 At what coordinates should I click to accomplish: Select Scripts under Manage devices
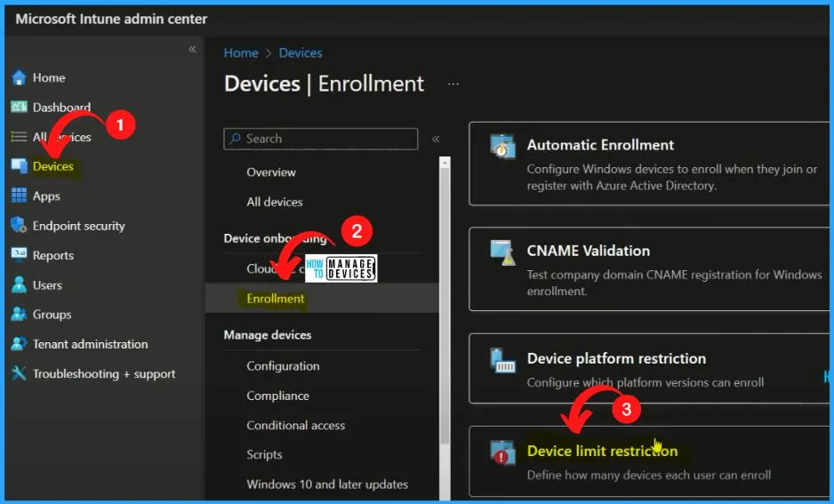point(264,454)
